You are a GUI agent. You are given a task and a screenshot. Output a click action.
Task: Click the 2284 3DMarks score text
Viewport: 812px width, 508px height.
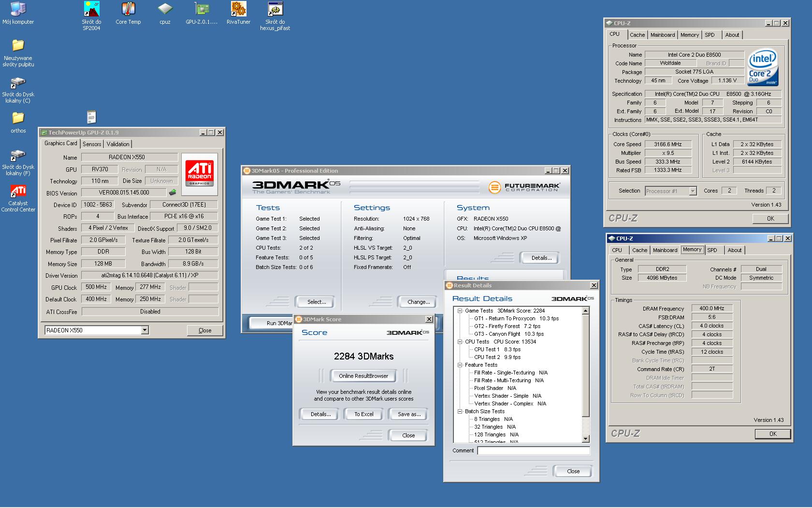363,356
